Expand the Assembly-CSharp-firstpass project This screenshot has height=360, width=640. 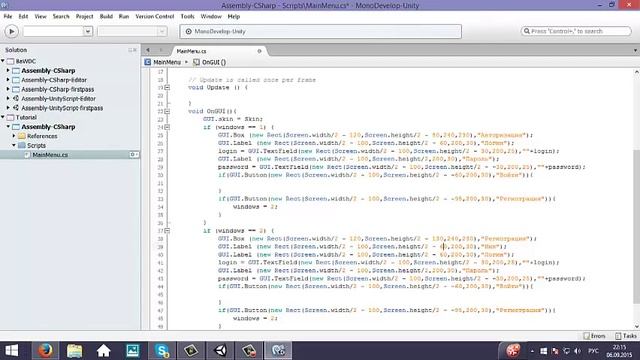8,89
